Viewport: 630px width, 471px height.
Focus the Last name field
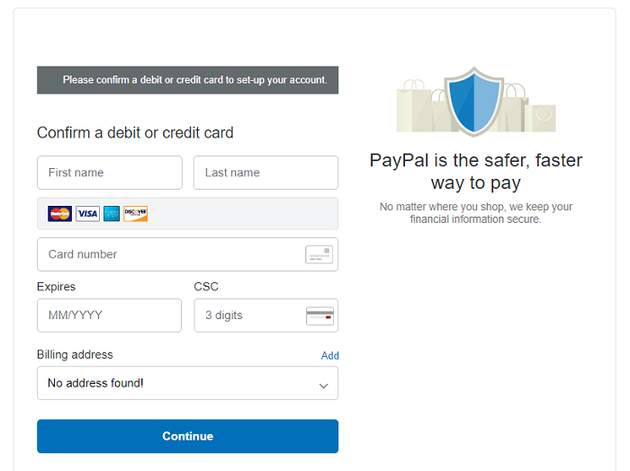[x=266, y=173]
